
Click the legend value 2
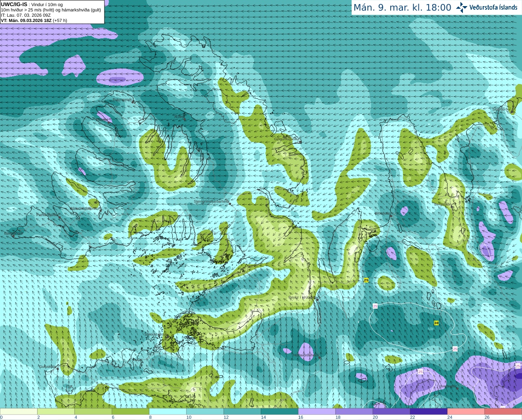click(38, 417)
